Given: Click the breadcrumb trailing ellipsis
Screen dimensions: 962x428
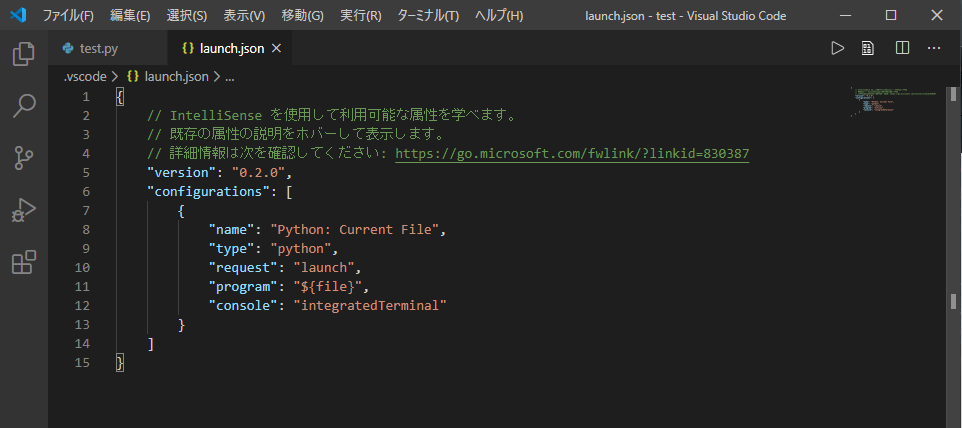Looking at the screenshot, I should 230,77.
